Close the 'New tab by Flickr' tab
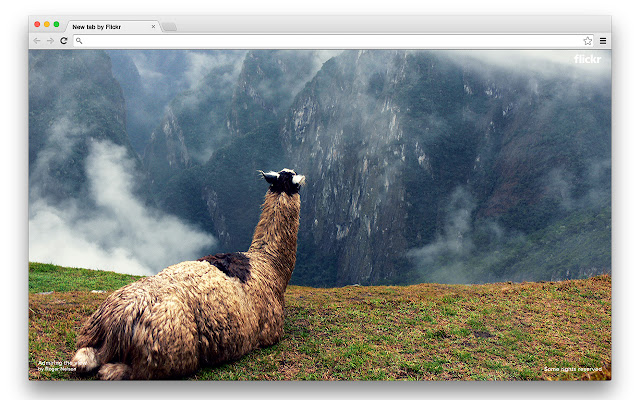Image resolution: width=640 pixels, height=400 pixels. click(153, 27)
